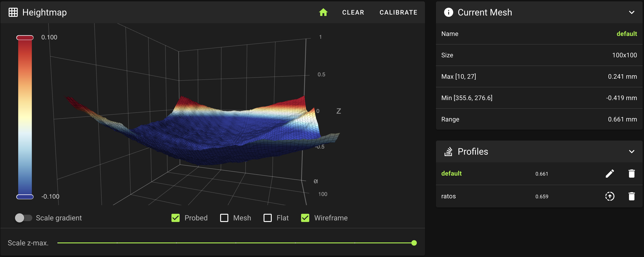The width and height of the screenshot is (644, 257).
Task: Collapse the Current Mesh panel
Action: 631,12
